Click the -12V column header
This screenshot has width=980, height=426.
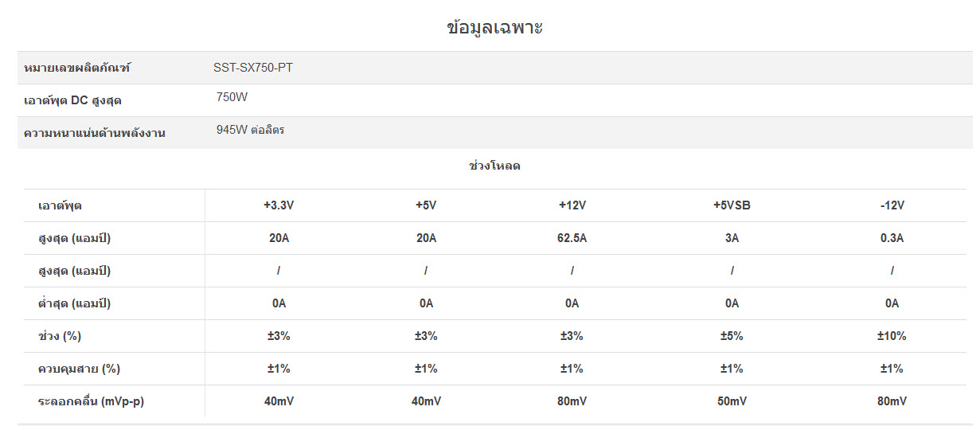[x=892, y=205]
